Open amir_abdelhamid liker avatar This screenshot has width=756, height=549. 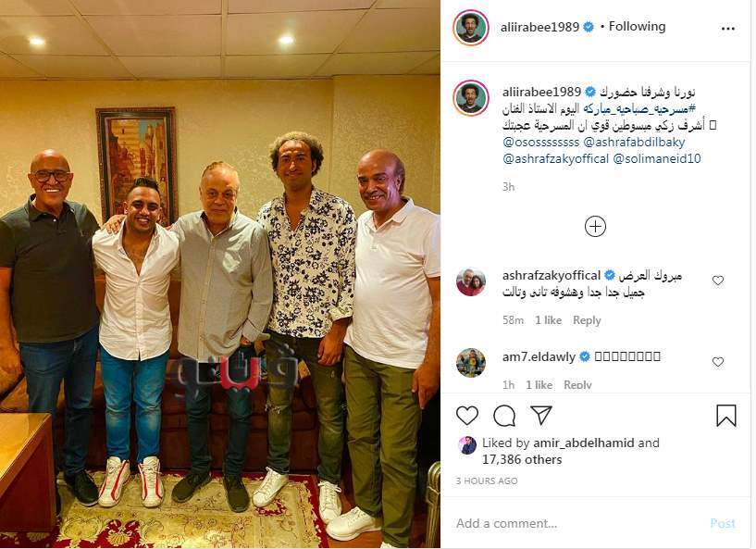point(467,445)
